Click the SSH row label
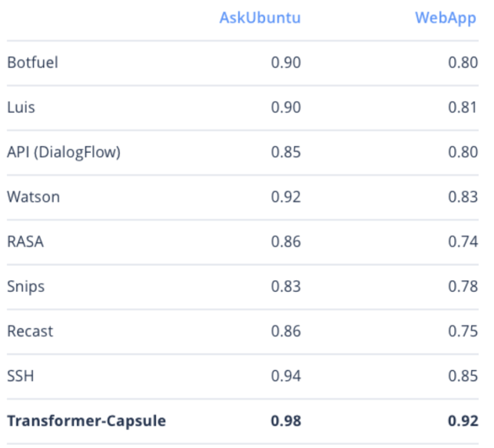The image size is (494, 448). [x=20, y=376]
